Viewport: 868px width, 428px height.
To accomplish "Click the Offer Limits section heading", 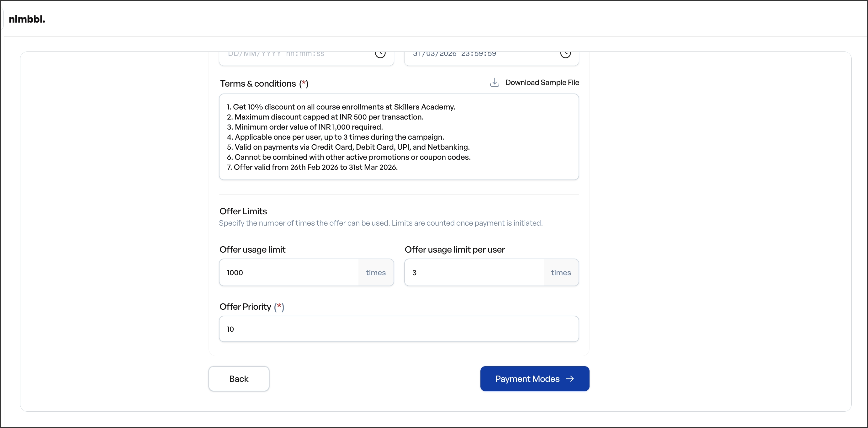I will [x=243, y=211].
